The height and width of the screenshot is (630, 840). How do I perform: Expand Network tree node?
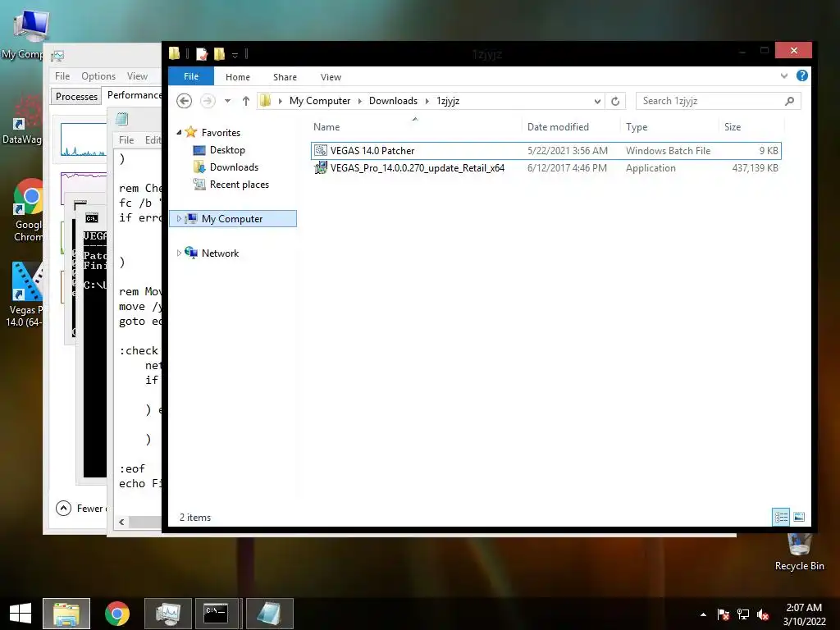coord(179,253)
